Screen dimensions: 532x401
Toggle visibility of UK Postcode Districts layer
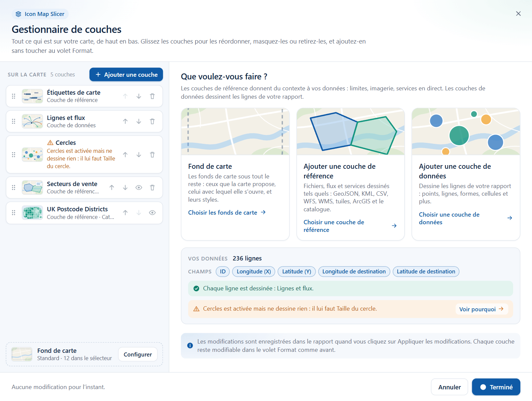tap(152, 213)
